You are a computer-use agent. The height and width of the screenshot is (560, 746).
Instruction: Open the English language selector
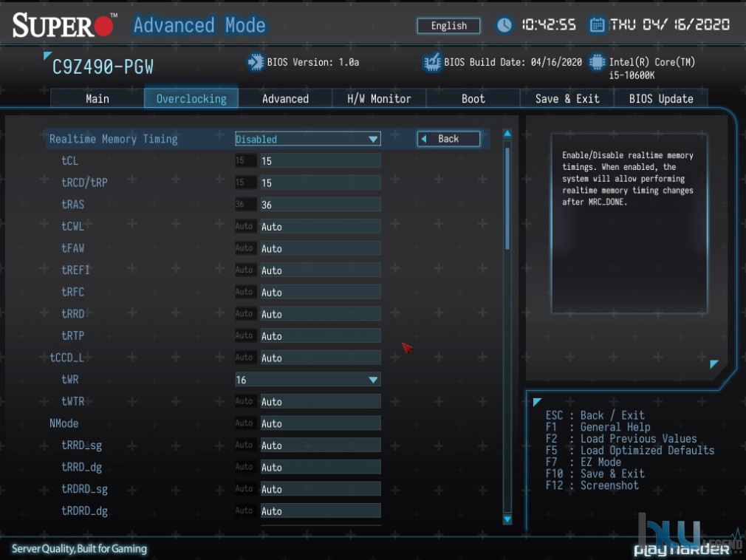pyautogui.click(x=448, y=26)
